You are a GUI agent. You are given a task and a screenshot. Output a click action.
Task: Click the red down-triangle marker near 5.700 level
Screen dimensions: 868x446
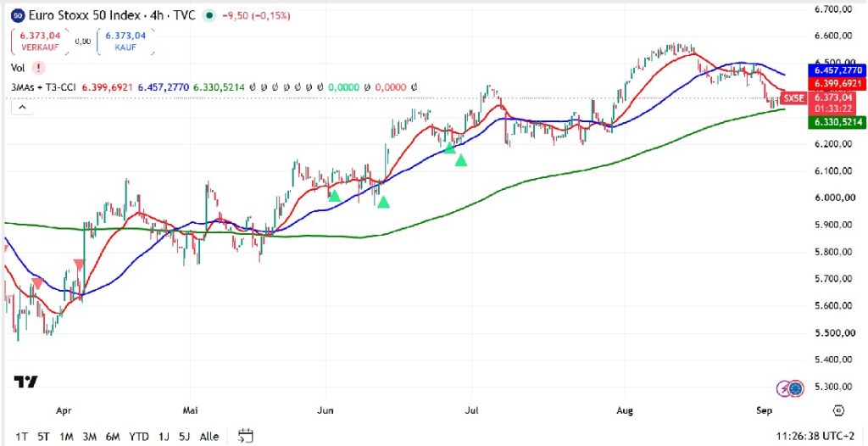tap(36, 283)
